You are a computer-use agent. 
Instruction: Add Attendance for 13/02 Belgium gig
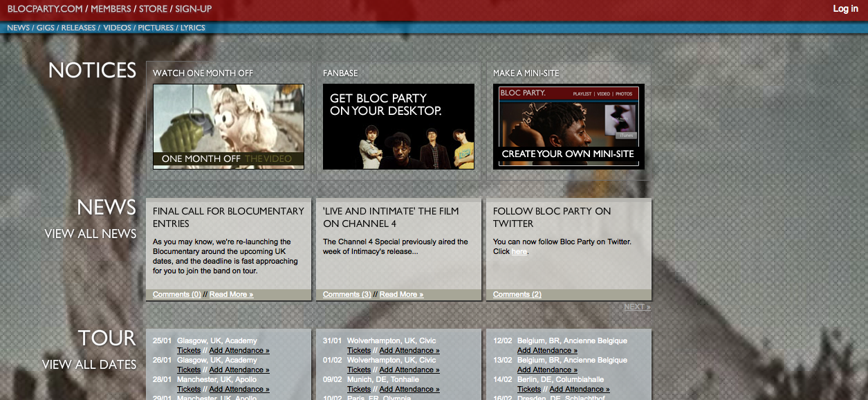click(x=548, y=370)
